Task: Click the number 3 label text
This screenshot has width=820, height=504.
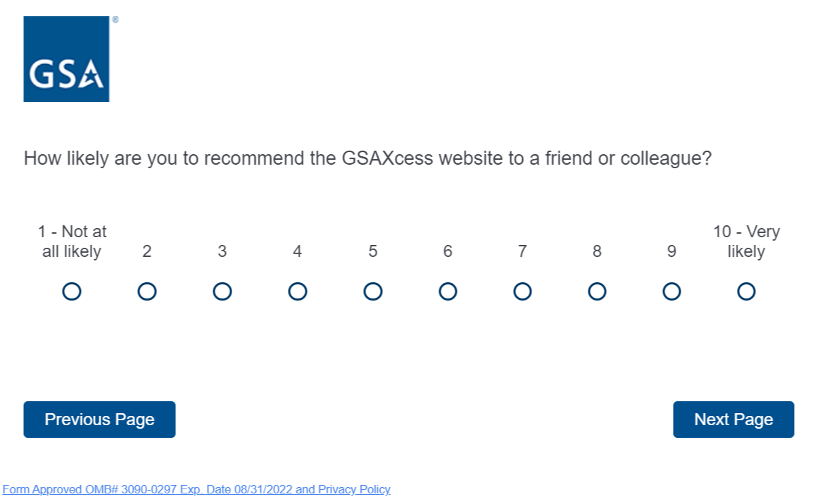Action: (222, 251)
